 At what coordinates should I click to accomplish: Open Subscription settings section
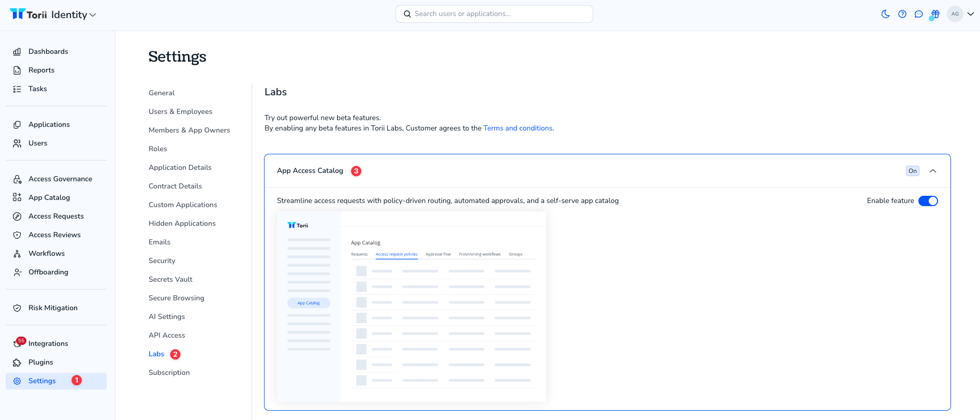pyautogui.click(x=169, y=372)
